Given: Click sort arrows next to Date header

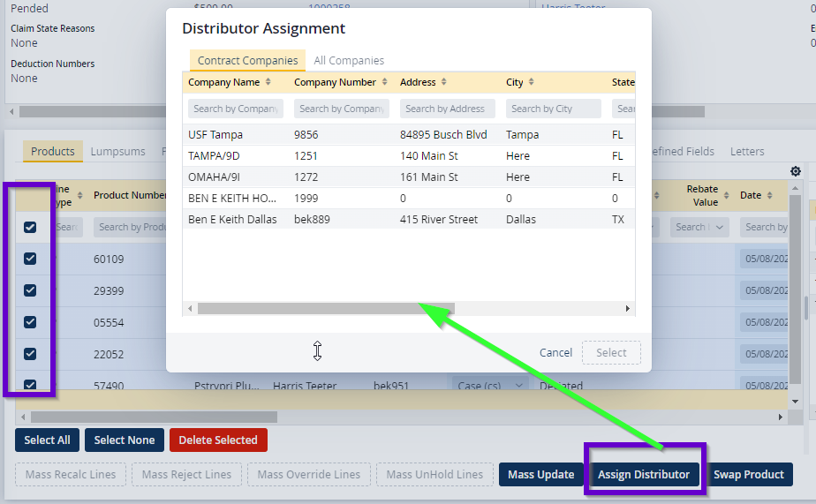Looking at the screenshot, I should point(770,195).
